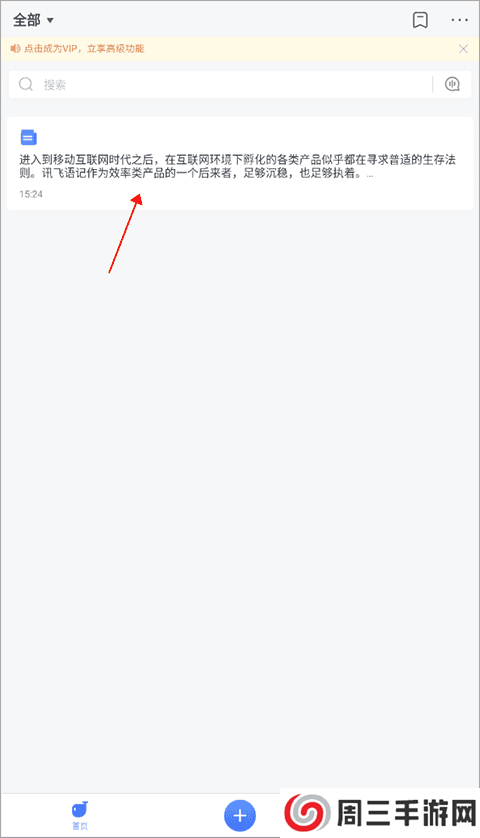
Task: Click the 周三手游网 watermark text
Action: point(406,814)
